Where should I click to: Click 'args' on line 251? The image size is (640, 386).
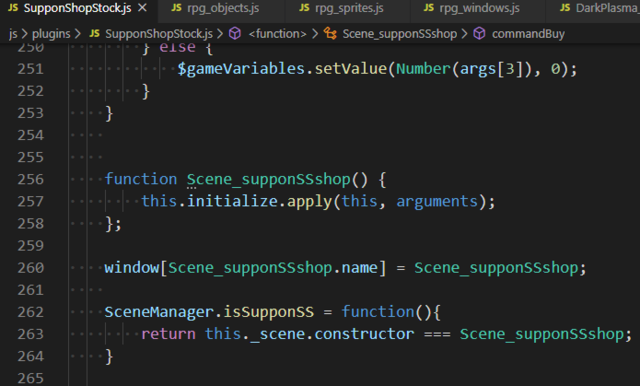click(478, 69)
